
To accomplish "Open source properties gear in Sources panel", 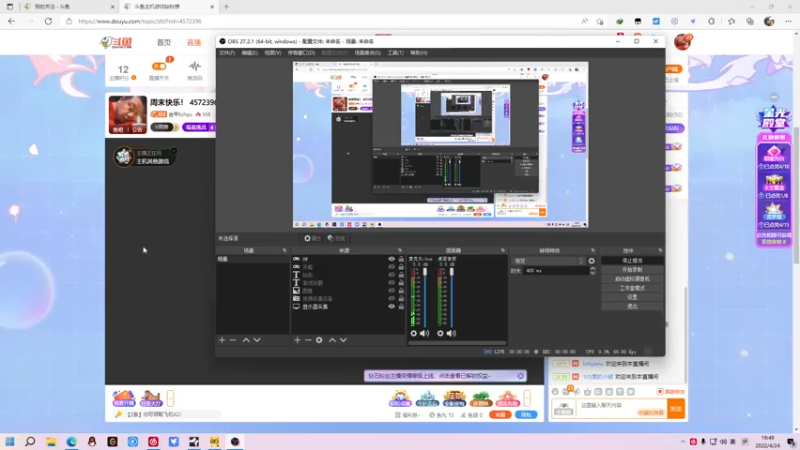I will 319,340.
